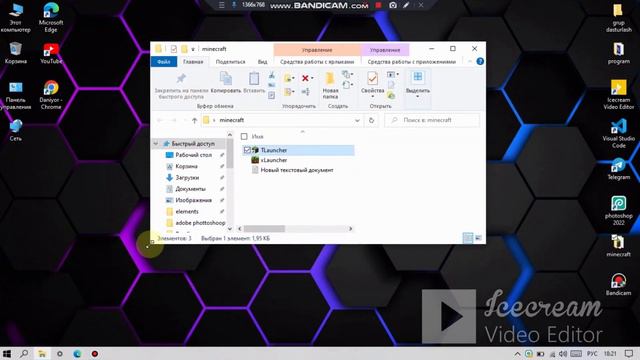Switch to details view in status bar
The height and width of the screenshot is (360, 640).
(x=468, y=238)
